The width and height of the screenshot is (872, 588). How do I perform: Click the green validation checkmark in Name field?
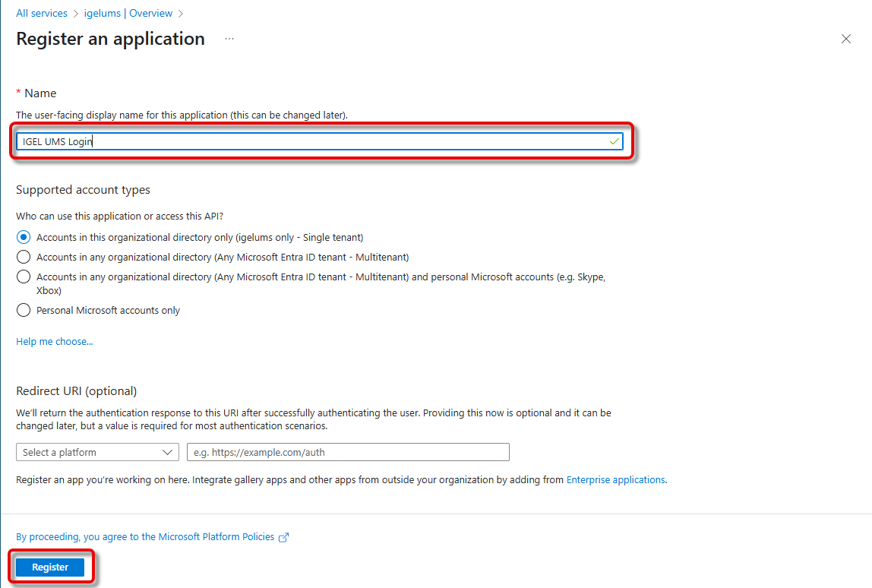[x=614, y=142]
